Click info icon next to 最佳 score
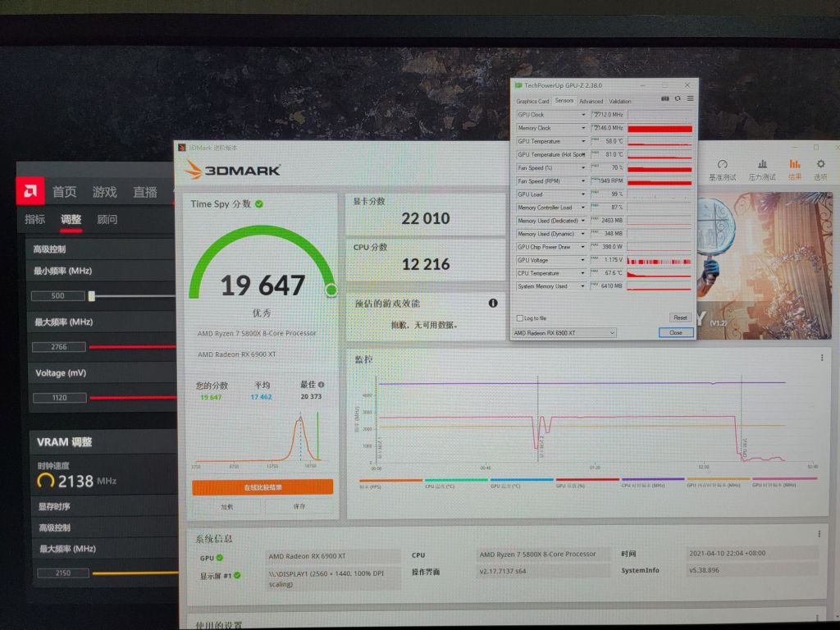840x630 pixels. click(x=321, y=385)
